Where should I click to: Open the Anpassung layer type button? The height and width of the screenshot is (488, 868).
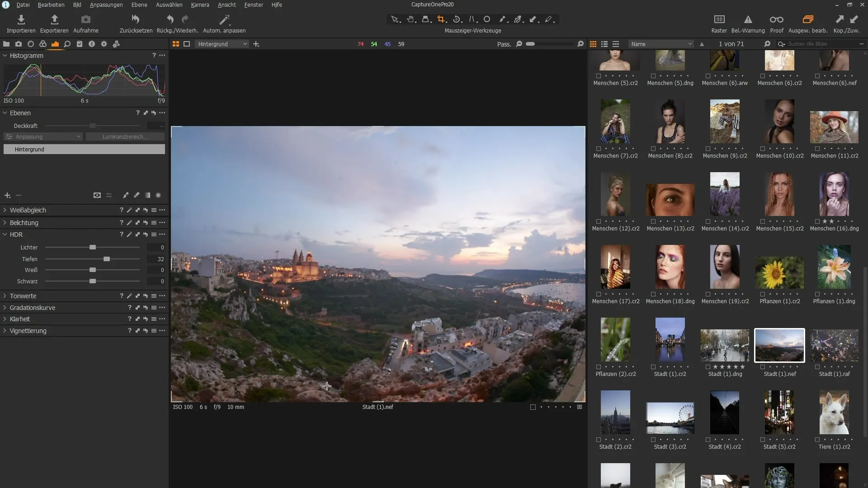pyautogui.click(x=43, y=137)
